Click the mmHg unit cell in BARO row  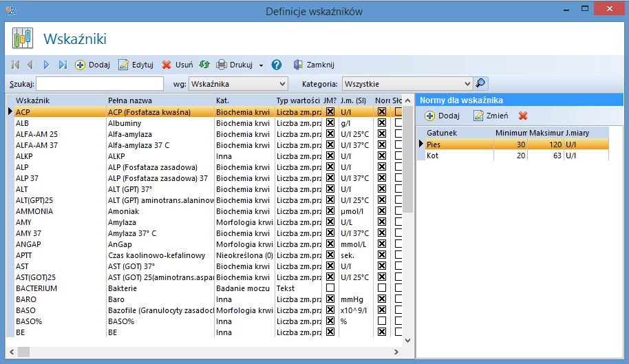[x=356, y=299]
